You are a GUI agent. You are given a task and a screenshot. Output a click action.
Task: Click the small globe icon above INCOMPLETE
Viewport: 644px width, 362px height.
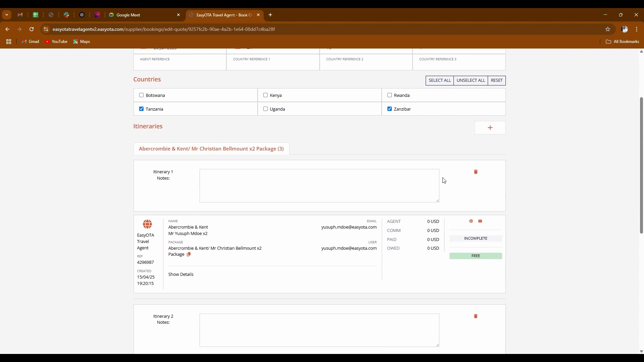click(x=471, y=221)
